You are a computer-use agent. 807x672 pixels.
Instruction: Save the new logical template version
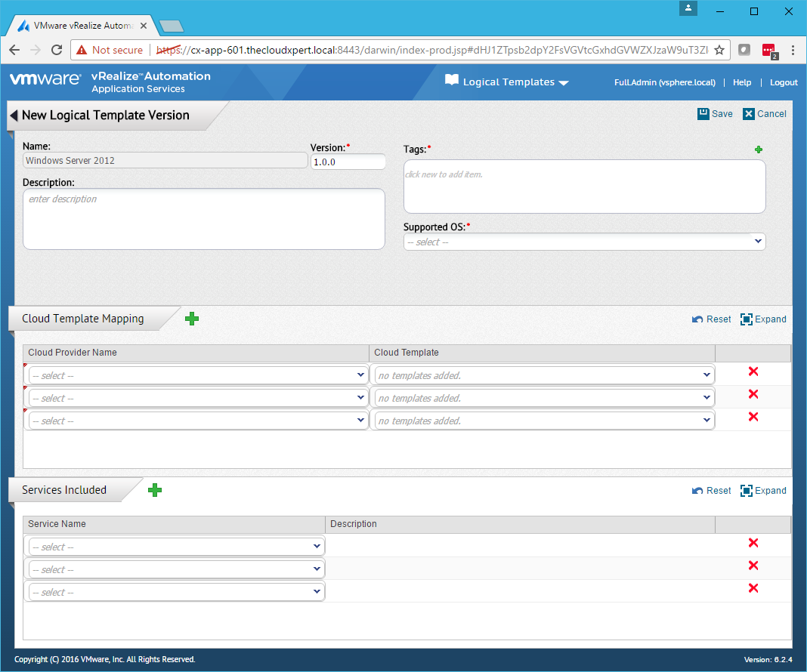coord(715,114)
